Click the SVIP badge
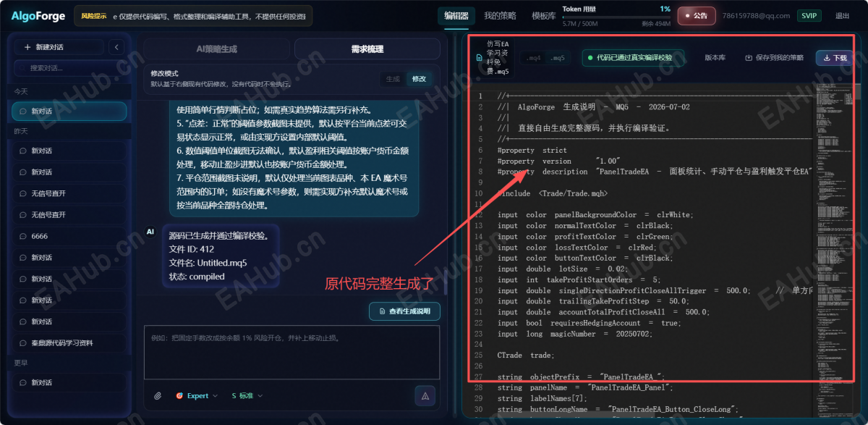Image resolution: width=868 pixels, height=425 pixels. [809, 16]
